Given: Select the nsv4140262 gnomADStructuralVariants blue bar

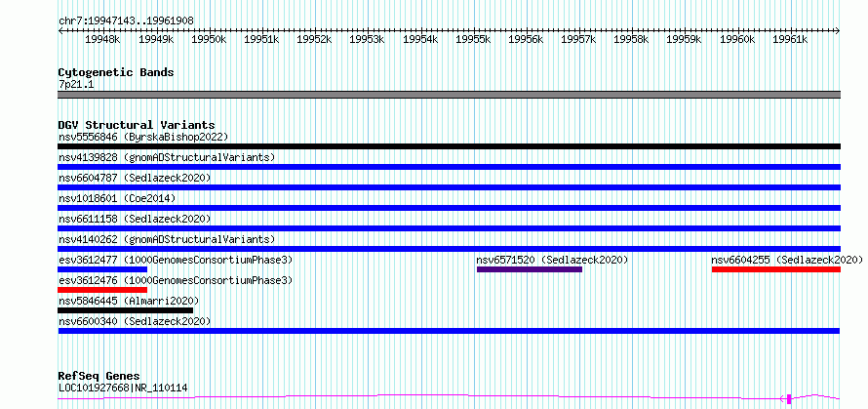Looking at the screenshot, I should [449, 249].
